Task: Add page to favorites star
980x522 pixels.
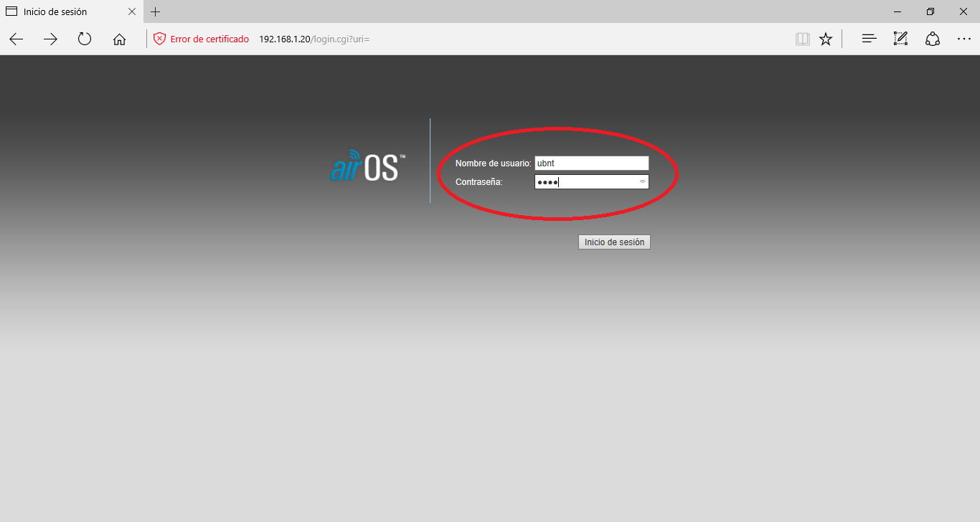Action: point(826,39)
